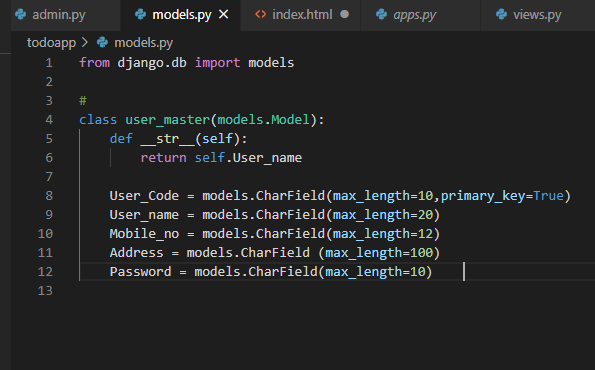This screenshot has height=370, width=595.
Task: Click the Python icon on admin.py tab
Action: pos(20,14)
